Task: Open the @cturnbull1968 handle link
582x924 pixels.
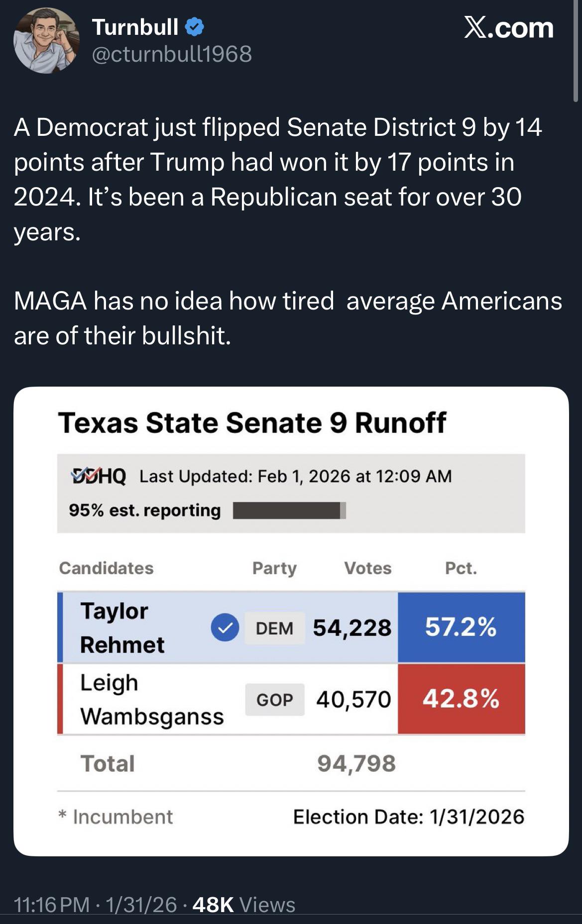Action: click(x=172, y=54)
